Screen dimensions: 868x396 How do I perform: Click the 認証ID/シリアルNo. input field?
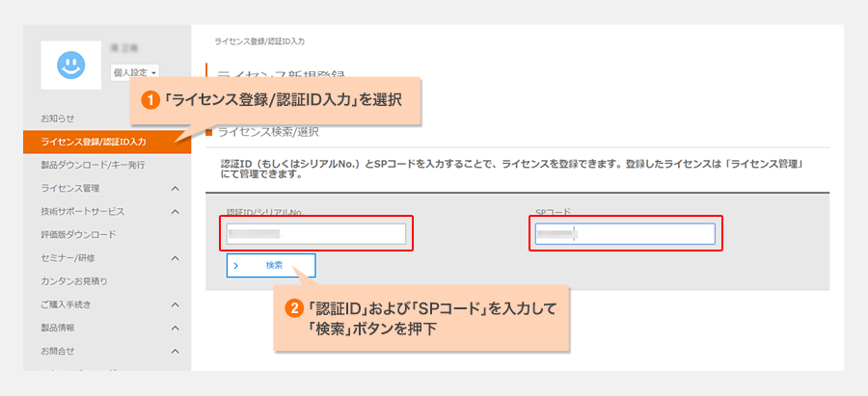[315, 234]
